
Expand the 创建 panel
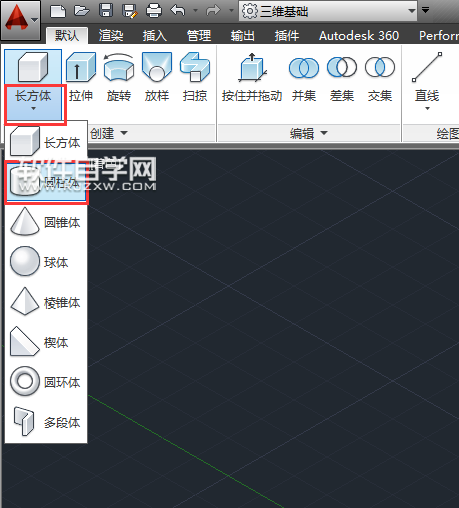coord(109,133)
